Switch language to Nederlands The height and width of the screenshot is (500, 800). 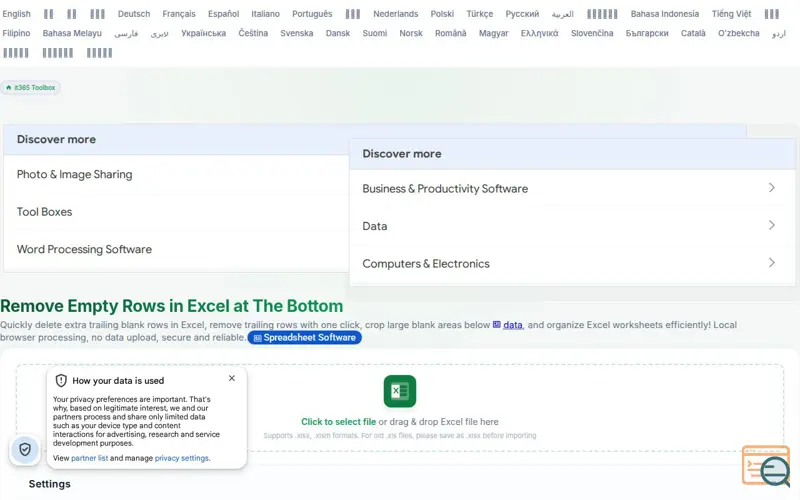(x=395, y=14)
